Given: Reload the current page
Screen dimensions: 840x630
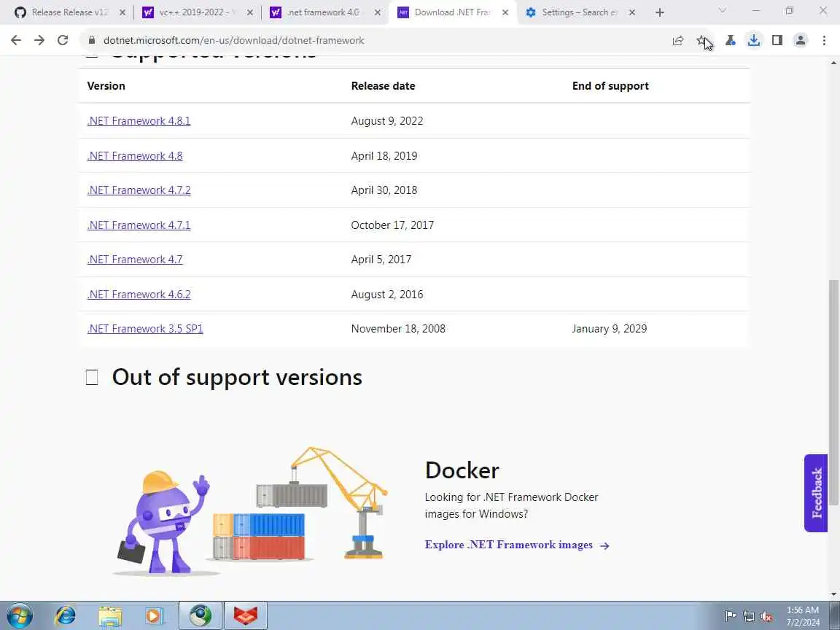Looking at the screenshot, I should 63,40.
